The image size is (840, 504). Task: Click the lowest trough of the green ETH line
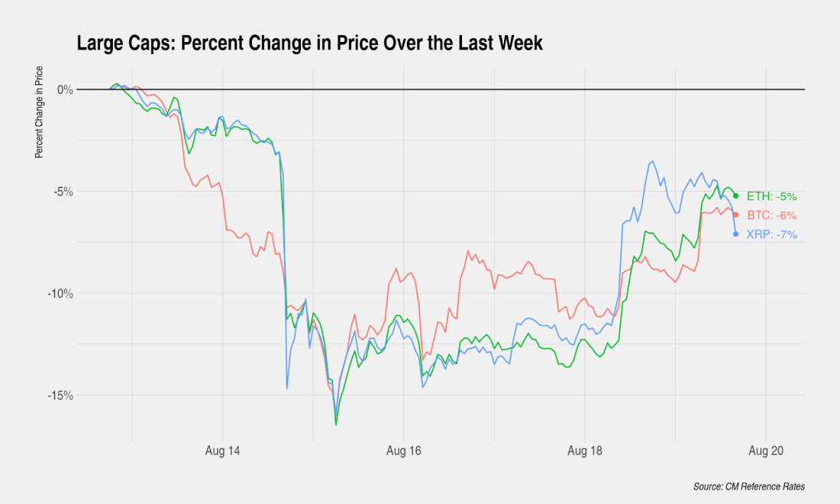pos(336,425)
